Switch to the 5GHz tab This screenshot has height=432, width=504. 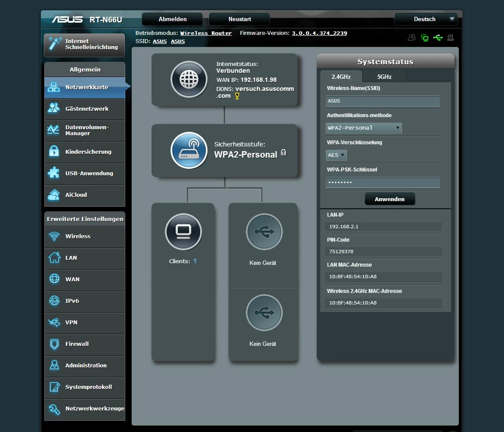click(x=384, y=77)
